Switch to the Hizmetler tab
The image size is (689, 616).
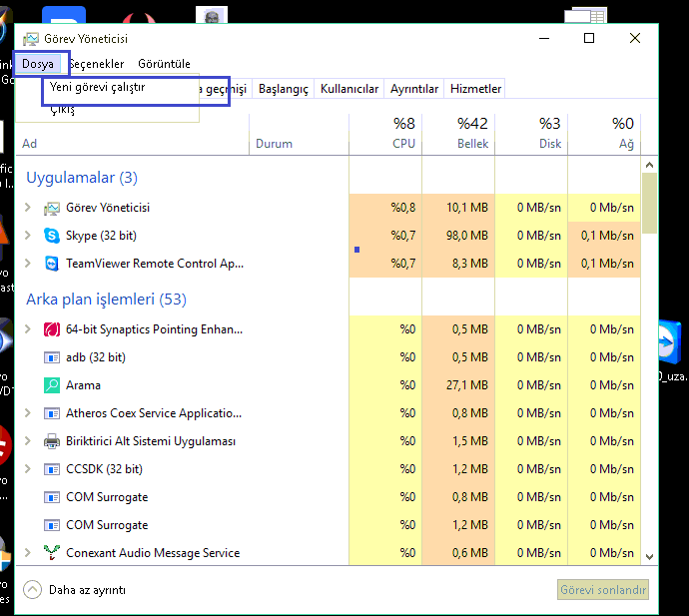(x=475, y=89)
